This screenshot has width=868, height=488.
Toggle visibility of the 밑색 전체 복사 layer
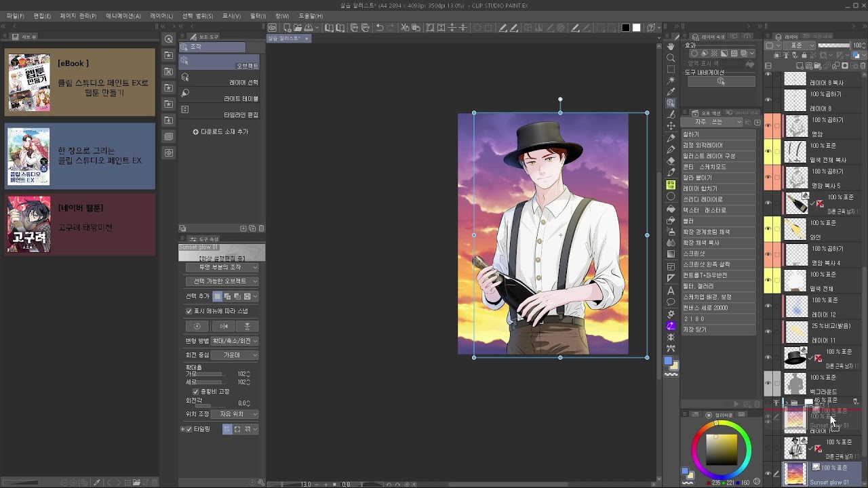coord(768,152)
